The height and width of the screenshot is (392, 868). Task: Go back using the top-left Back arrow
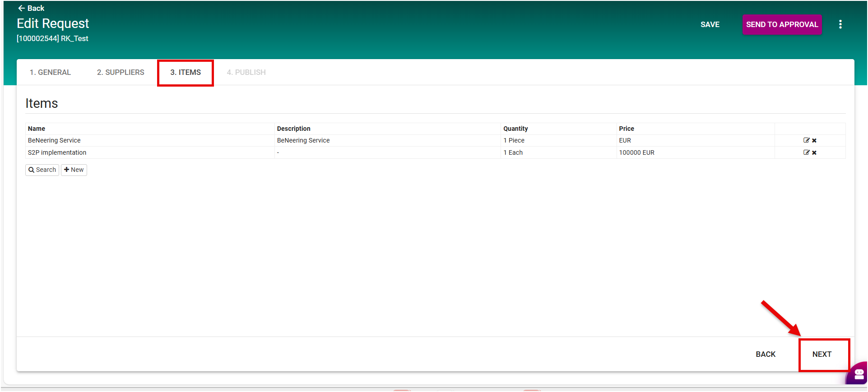[x=31, y=8]
